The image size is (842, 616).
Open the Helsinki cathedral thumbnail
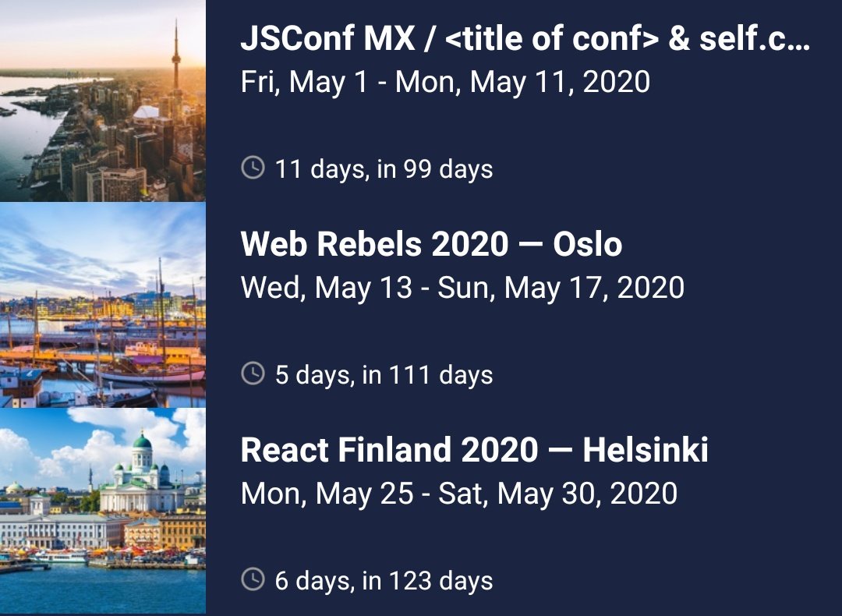[103, 512]
